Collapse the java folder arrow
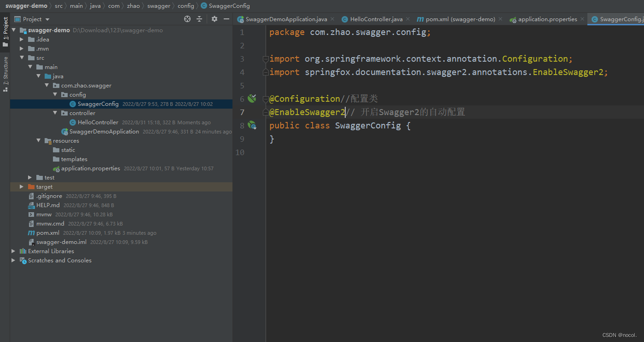Image resolution: width=644 pixels, height=342 pixels. 38,76
